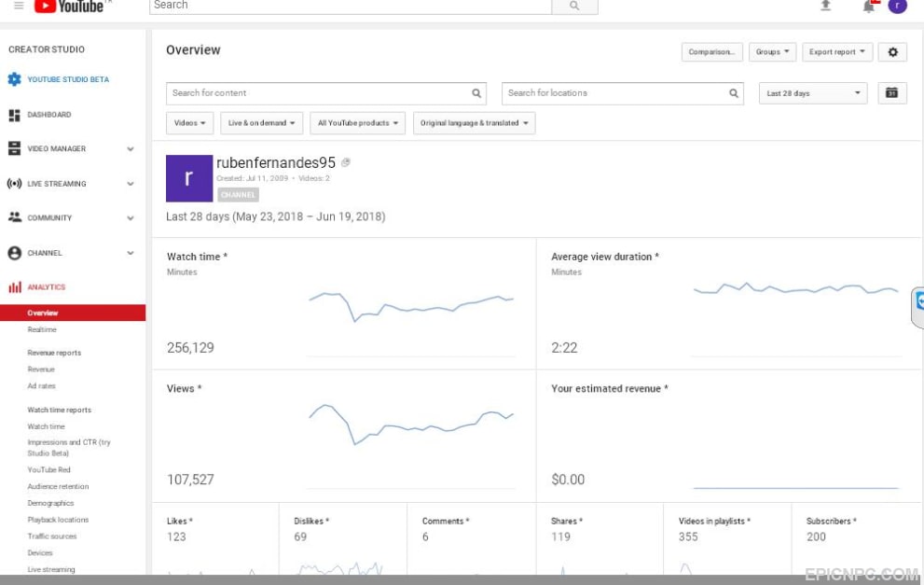Click the Video Manager sidebar icon
Image resolution: width=924 pixels, height=585 pixels.
(x=14, y=148)
